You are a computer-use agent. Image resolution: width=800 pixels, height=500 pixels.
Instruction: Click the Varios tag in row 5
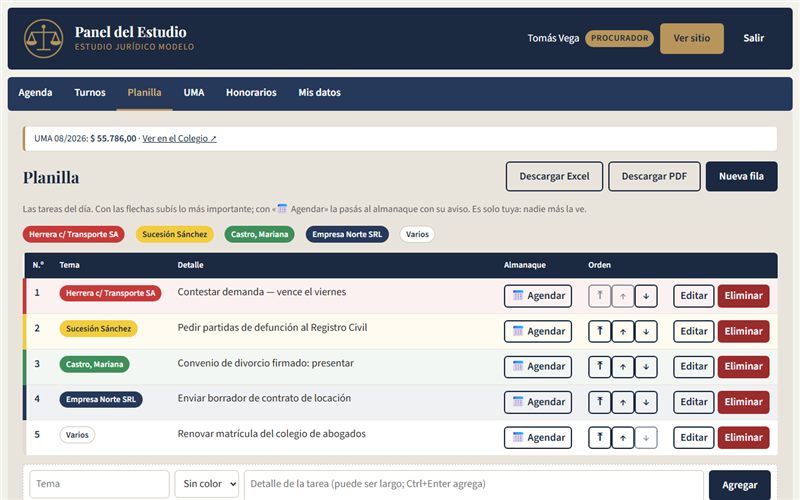pyautogui.click(x=77, y=435)
